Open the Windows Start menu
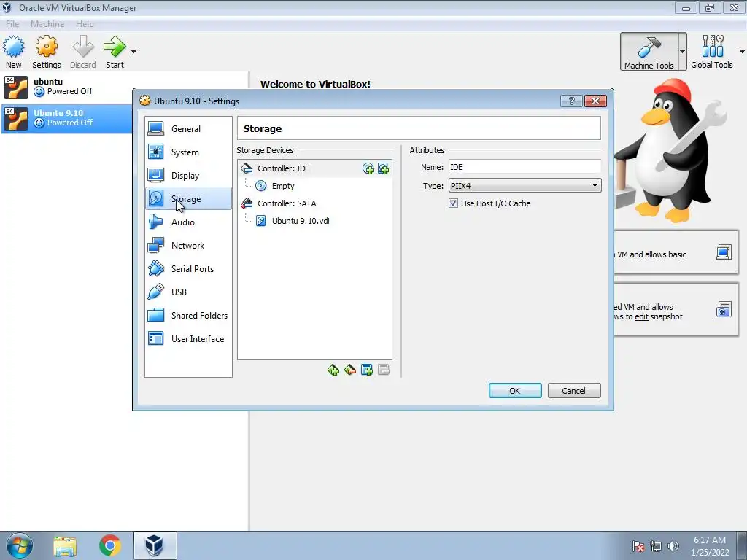The image size is (747, 560). pos(20,545)
